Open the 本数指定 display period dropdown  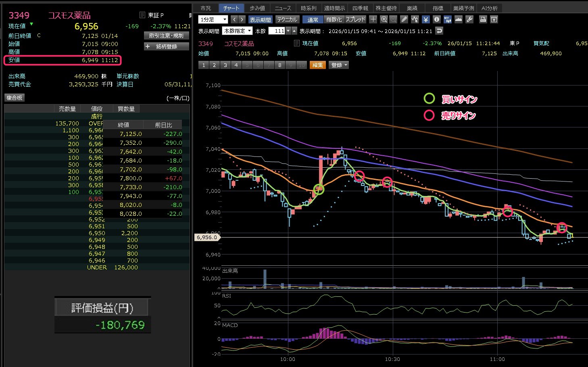click(238, 31)
